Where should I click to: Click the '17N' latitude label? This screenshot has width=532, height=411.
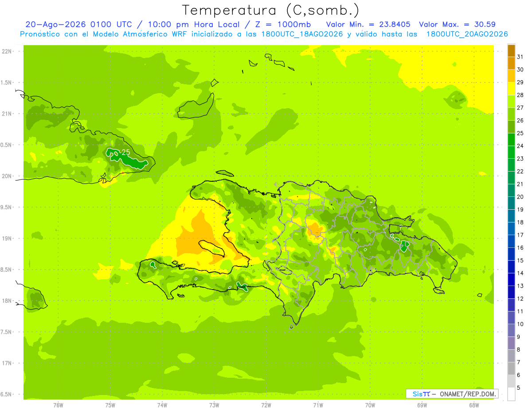pos(7,363)
